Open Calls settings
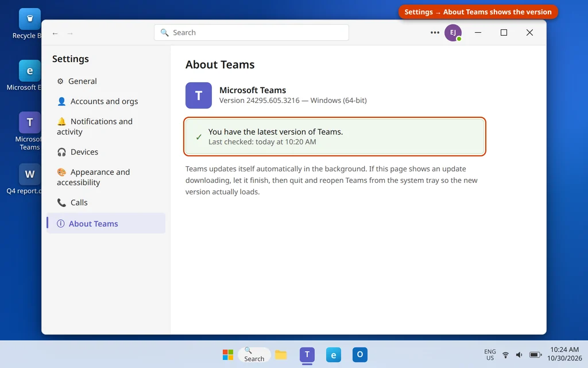Screen dimensions: 588x368 (x=106, y=203)
